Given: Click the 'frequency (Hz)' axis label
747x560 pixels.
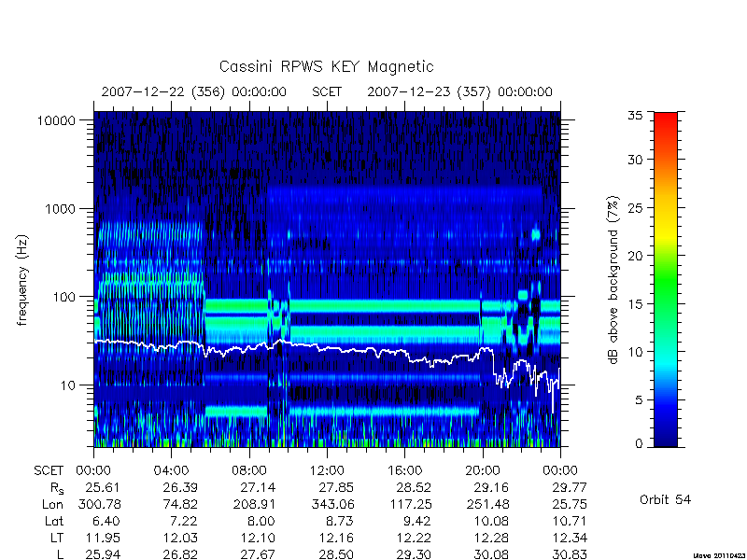Looking at the screenshot, I should (22, 280).
